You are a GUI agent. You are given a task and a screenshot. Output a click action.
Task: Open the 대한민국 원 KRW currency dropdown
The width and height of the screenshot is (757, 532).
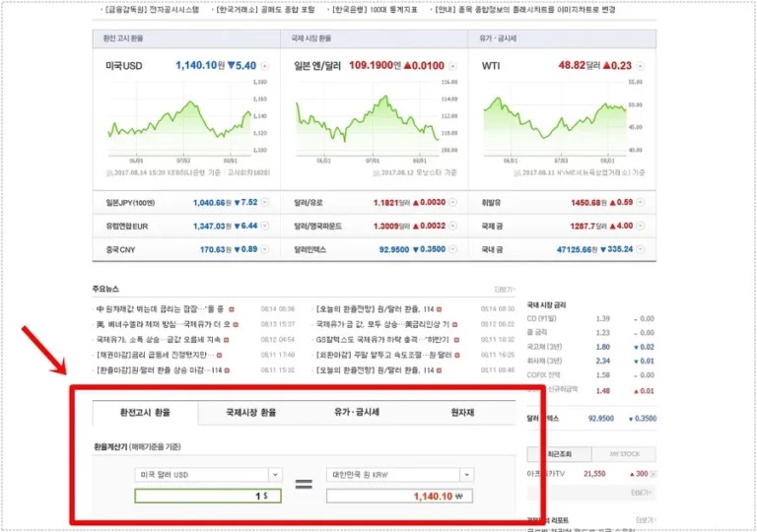[467, 475]
